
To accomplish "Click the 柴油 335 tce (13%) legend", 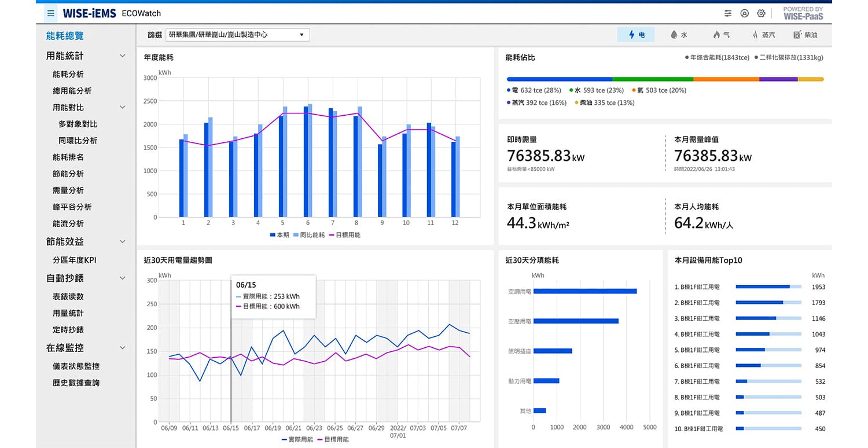I will [x=604, y=102].
